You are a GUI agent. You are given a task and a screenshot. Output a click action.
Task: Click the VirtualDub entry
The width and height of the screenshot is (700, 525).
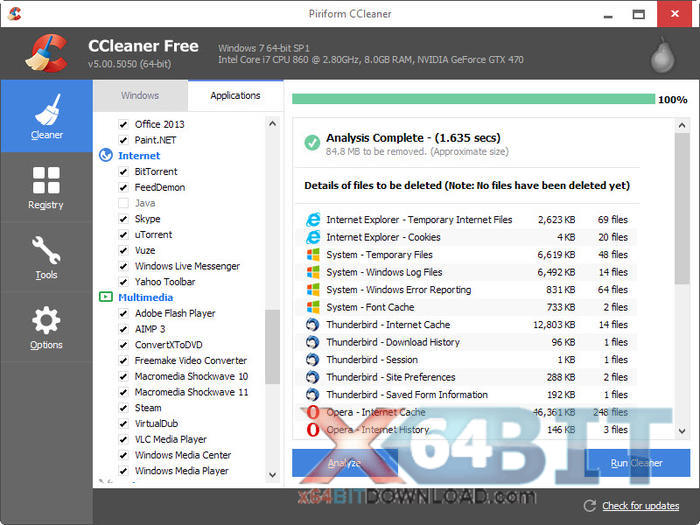[x=156, y=423]
